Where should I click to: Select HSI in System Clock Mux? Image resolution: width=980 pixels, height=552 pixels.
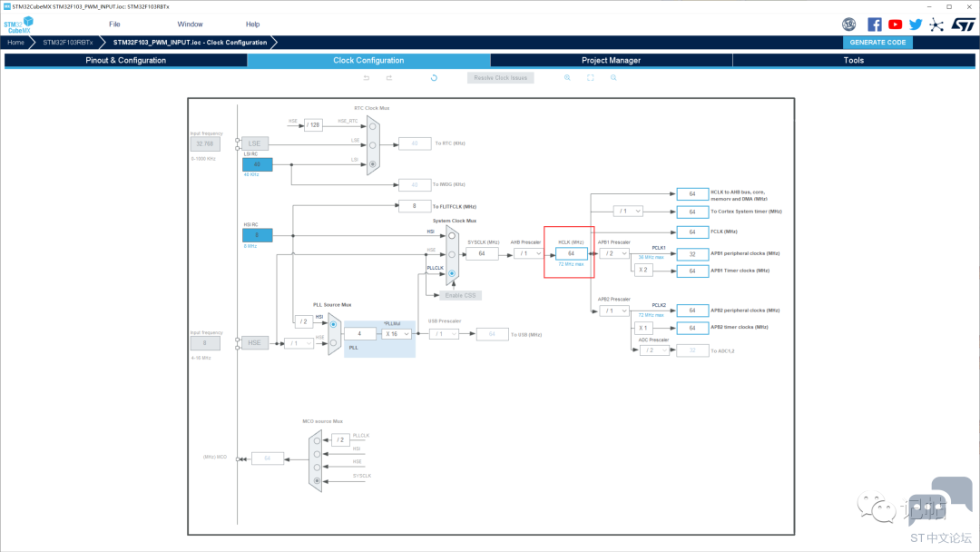tap(452, 236)
